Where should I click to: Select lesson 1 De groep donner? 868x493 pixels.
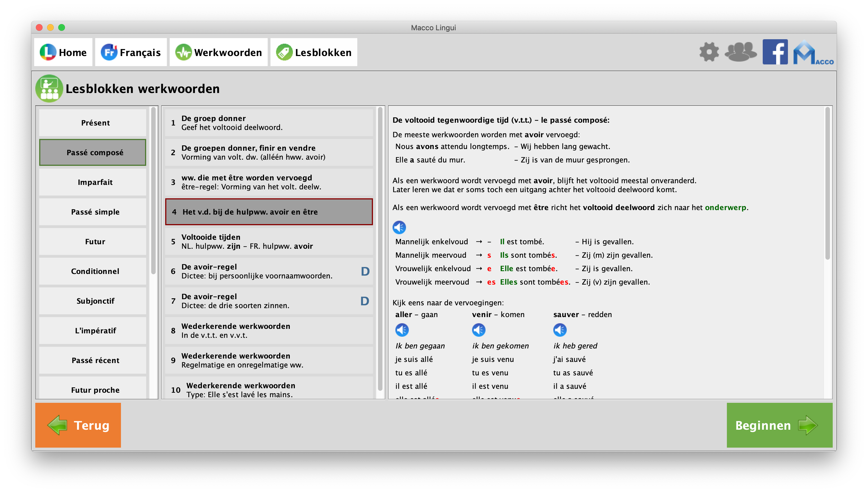[x=269, y=123]
